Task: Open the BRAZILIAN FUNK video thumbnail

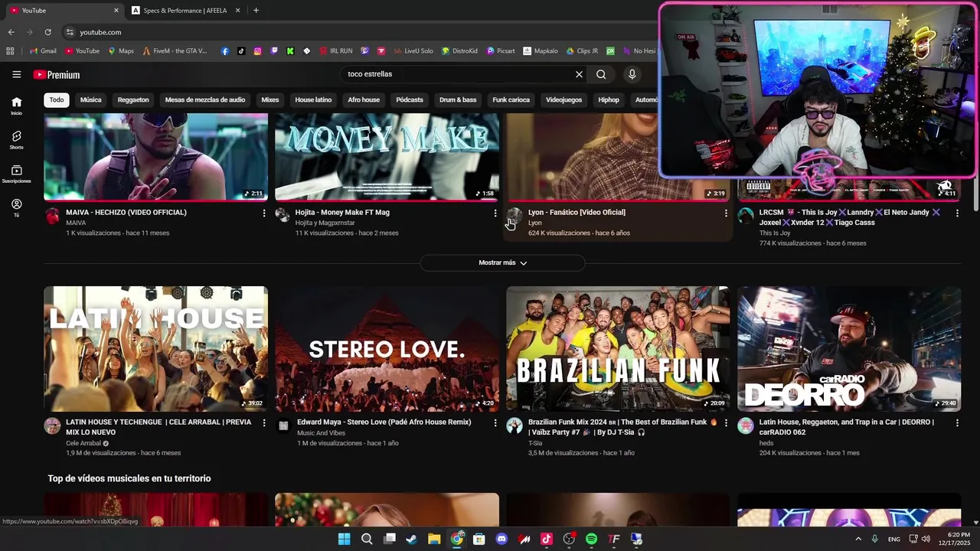Action: click(618, 349)
